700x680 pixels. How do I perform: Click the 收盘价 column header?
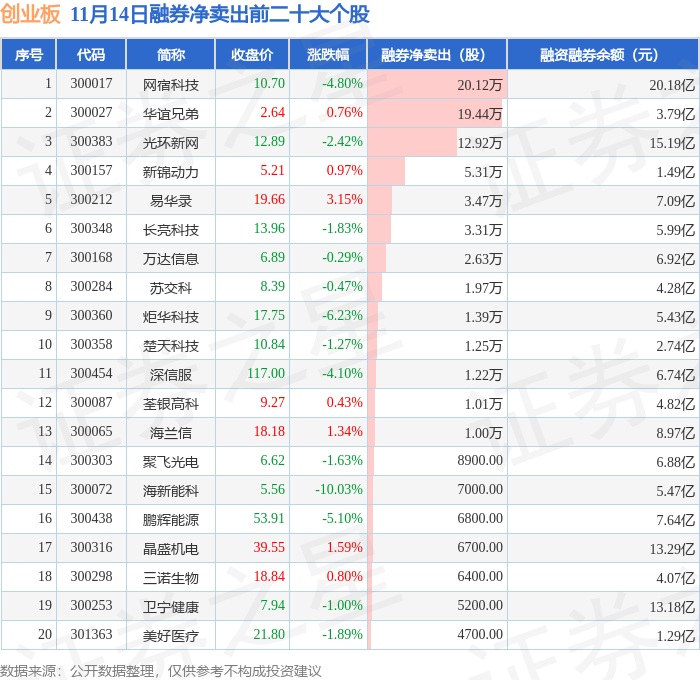pos(252,54)
